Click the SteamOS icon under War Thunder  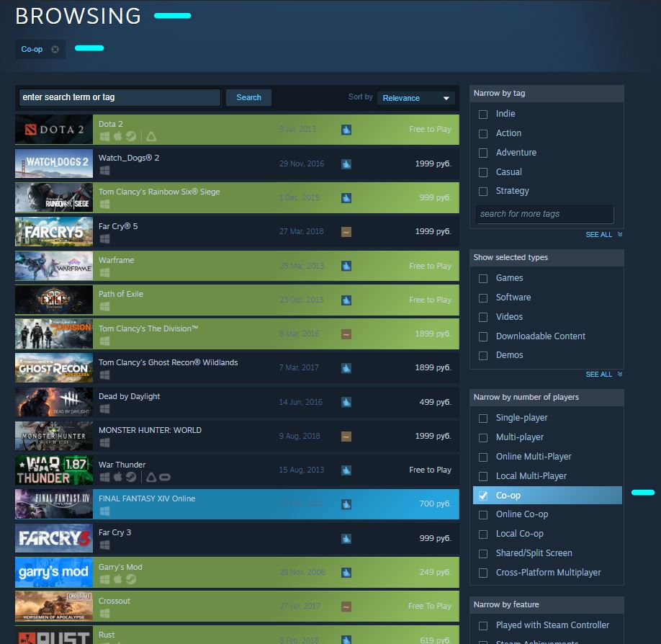tap(131, 477)
